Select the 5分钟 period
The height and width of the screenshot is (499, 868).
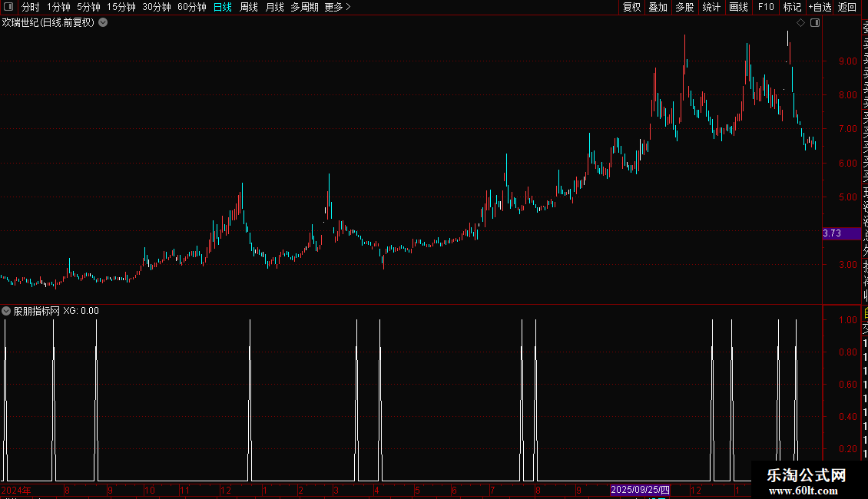[x=88, y=7]
